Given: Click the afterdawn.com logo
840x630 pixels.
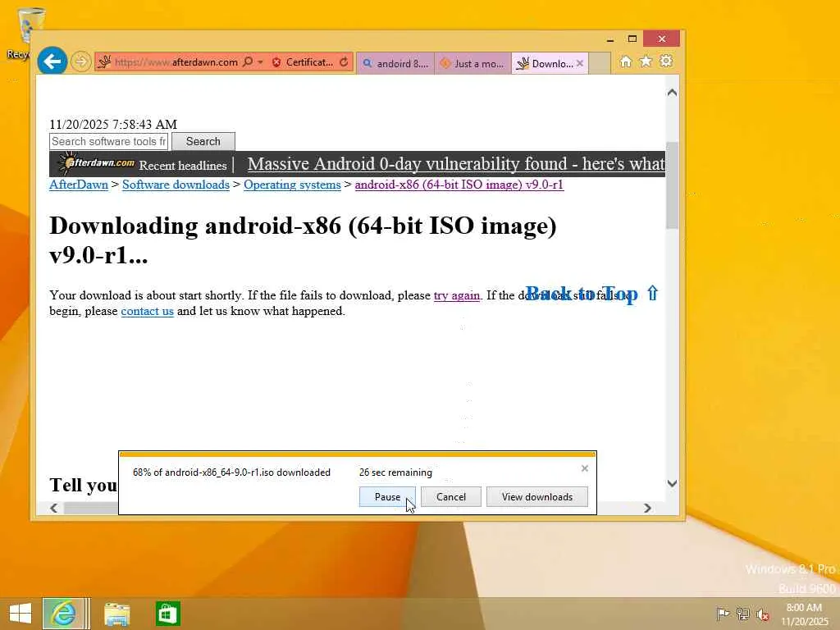Looking at the screenshot, I should (96, 163).
